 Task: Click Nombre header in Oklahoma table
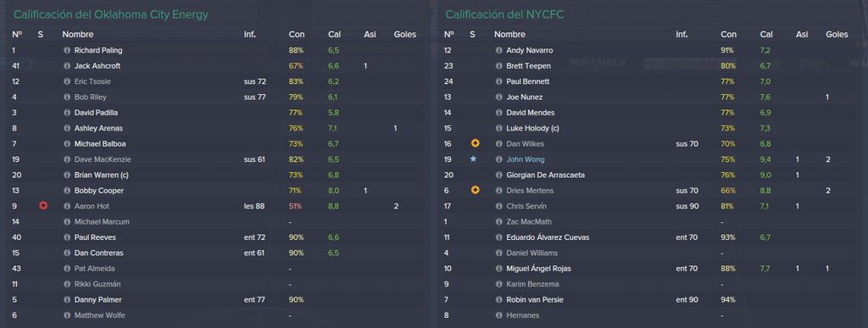pos(77,34)
